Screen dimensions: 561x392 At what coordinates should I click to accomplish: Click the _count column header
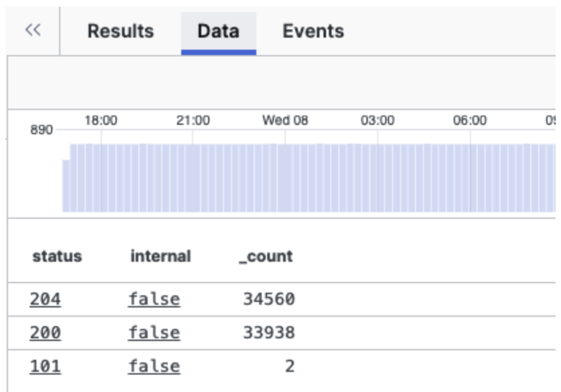(x=266, y=256)
